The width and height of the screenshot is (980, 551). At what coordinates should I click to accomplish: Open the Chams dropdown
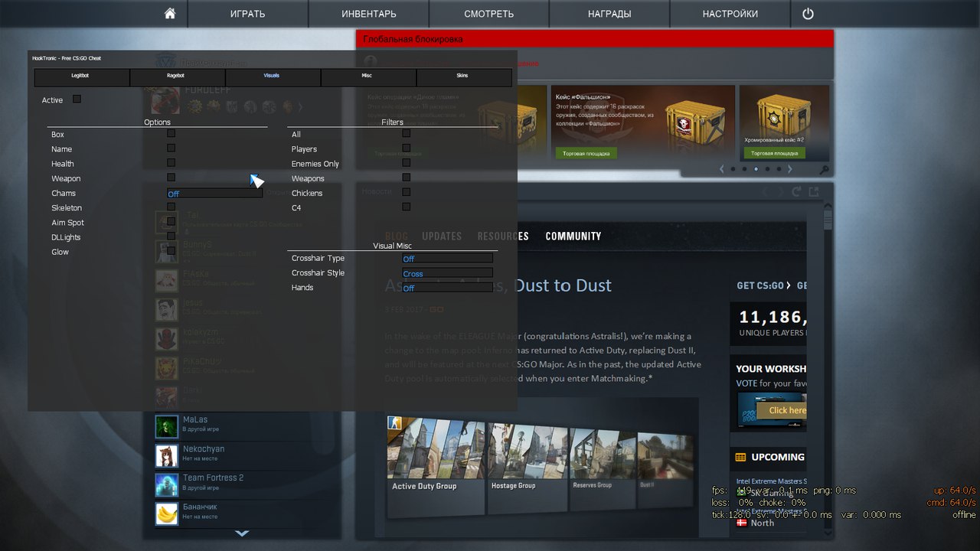[214, 194]
